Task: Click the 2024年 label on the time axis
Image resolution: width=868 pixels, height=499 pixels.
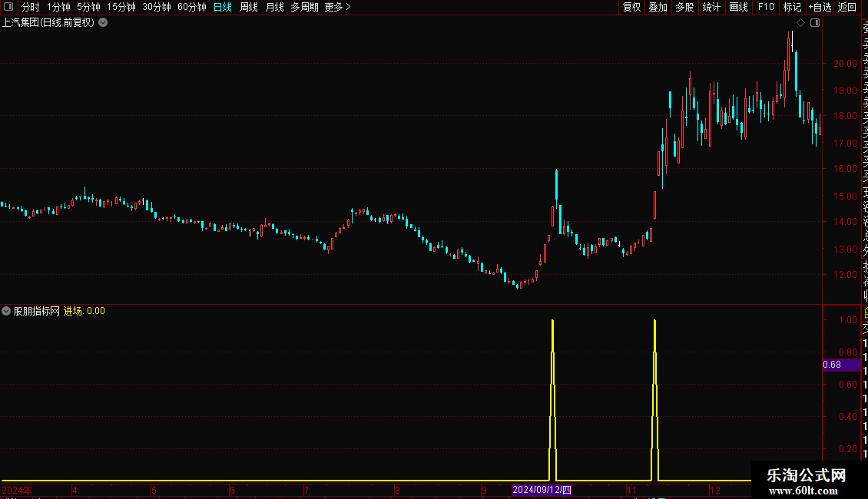Action: pyautogui.click(x=17, y=490)
